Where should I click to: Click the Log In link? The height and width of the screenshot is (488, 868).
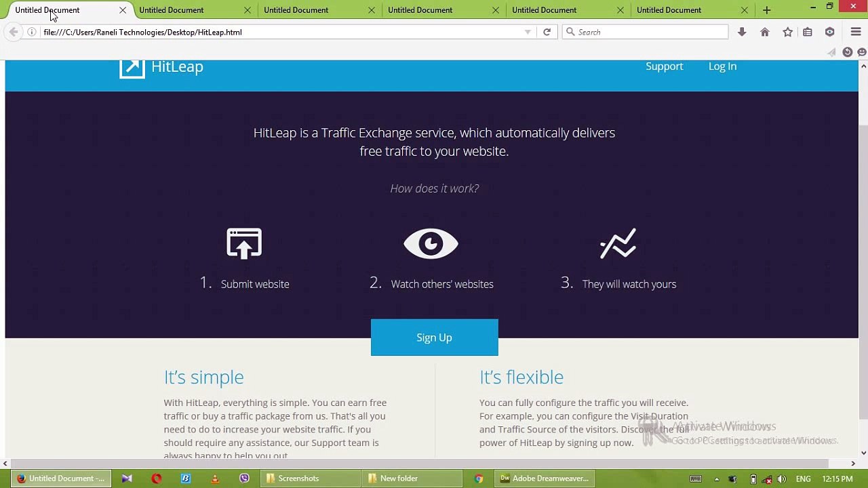[722, 66]
